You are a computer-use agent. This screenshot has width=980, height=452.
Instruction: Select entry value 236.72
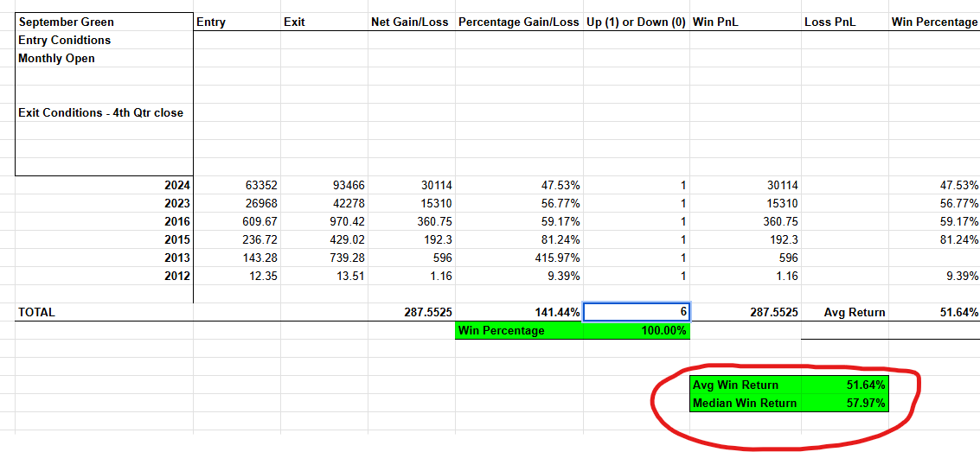click(x=237, y=239)
